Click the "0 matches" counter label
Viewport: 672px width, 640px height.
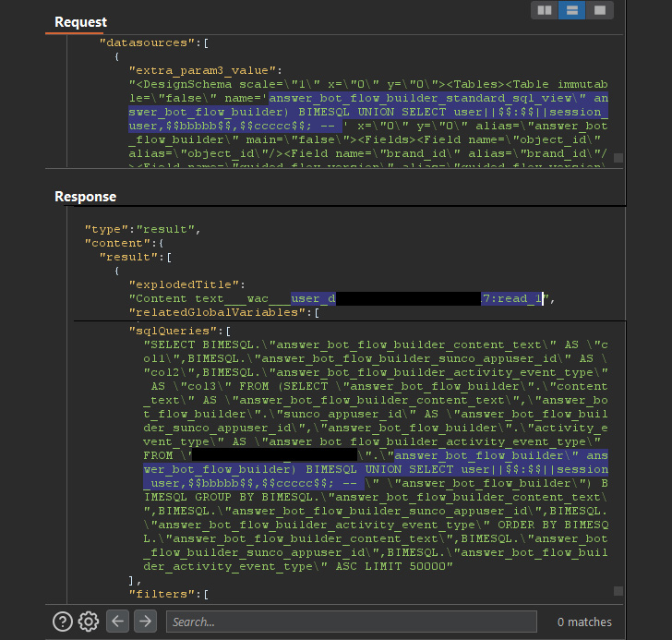pos(584,622)
